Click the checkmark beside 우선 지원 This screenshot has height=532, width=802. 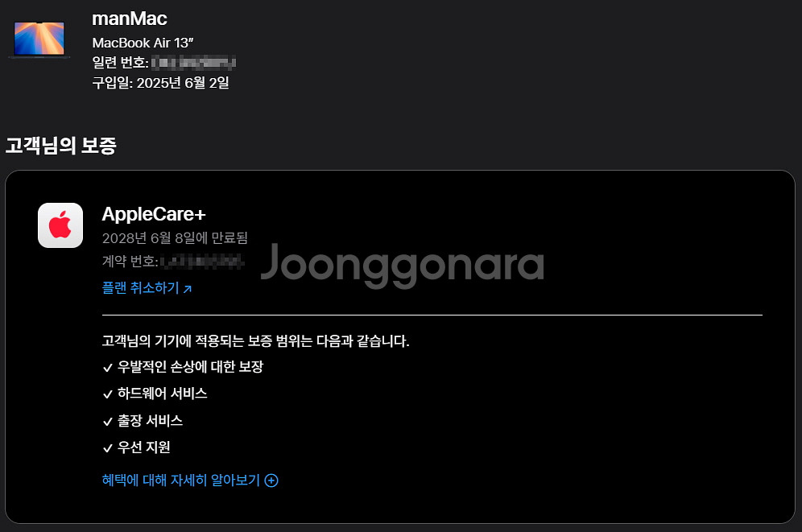coord(107,448)
